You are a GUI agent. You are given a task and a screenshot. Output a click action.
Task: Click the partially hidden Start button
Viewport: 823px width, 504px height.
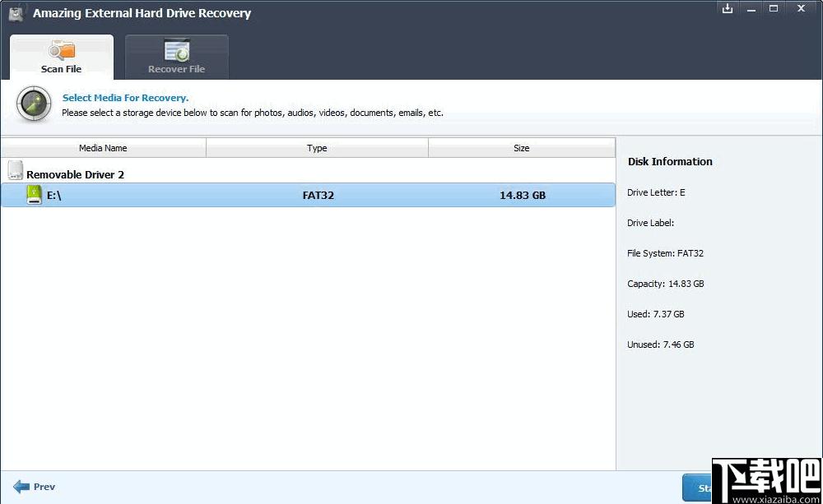[x=697, y=488]
